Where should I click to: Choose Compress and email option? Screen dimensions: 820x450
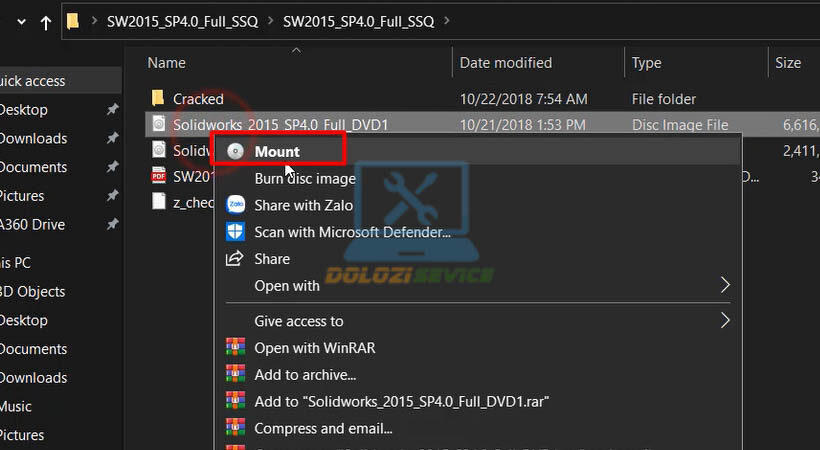coord(323,428)
